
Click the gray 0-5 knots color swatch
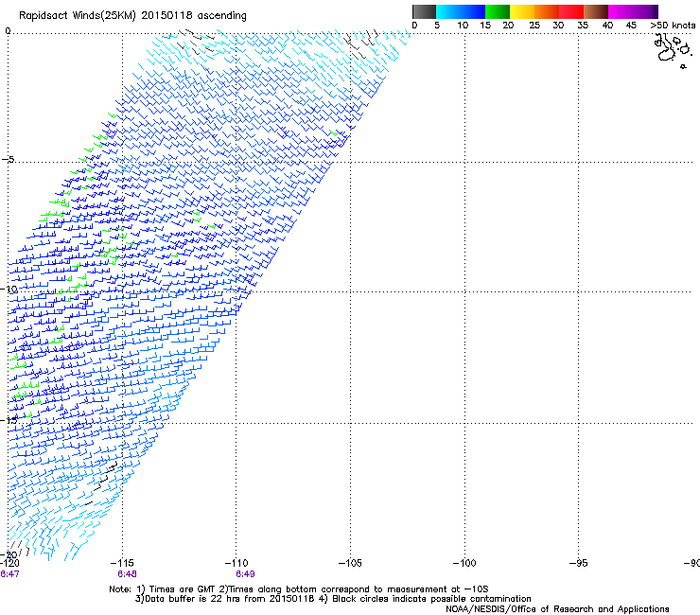424,11
